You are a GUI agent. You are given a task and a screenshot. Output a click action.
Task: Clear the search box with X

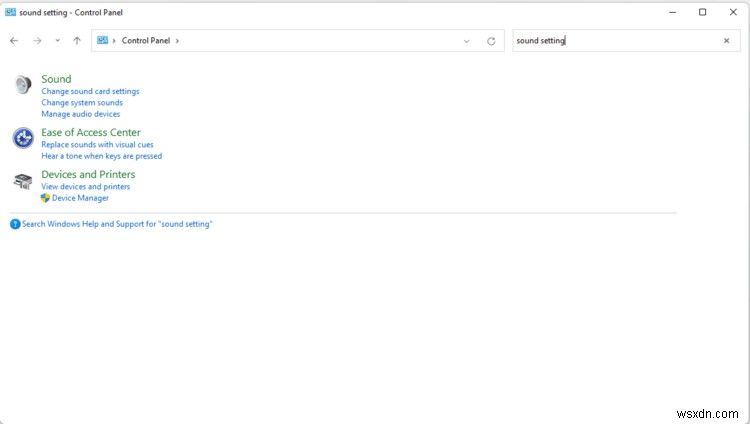coord(726,41)
